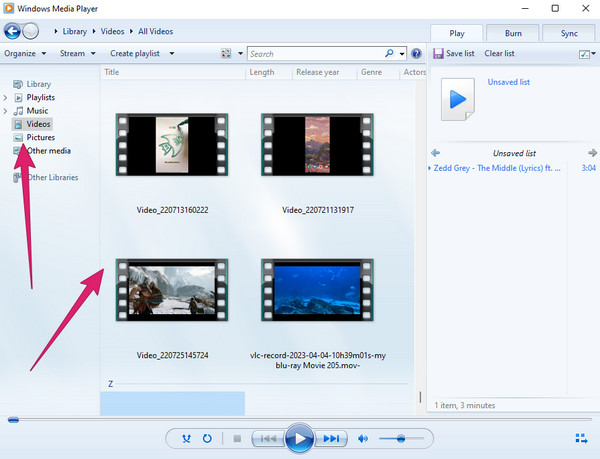Open the Stream dropdown
The image size is (600, 459).
[78, 54]
